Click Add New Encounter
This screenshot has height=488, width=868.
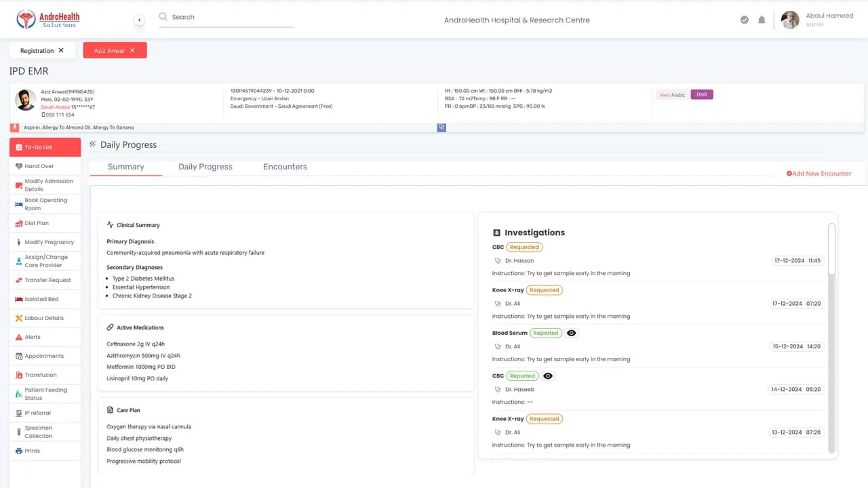click(819, 174)
